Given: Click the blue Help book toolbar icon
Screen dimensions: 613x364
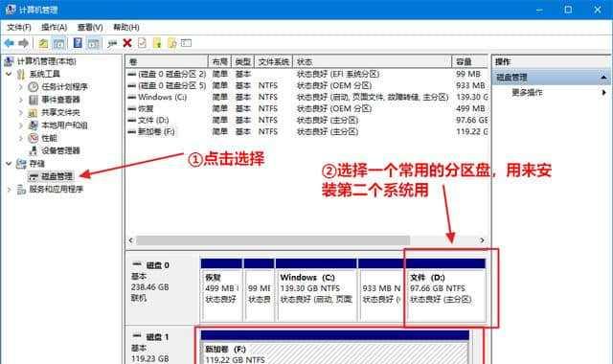Looking at the screenshot, I should pos(78,43).
